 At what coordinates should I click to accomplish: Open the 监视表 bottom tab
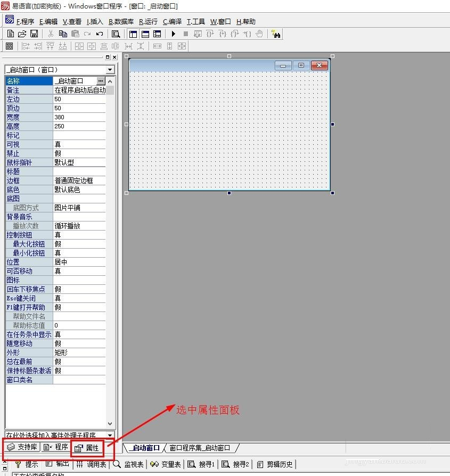click(x=129, y=464)
